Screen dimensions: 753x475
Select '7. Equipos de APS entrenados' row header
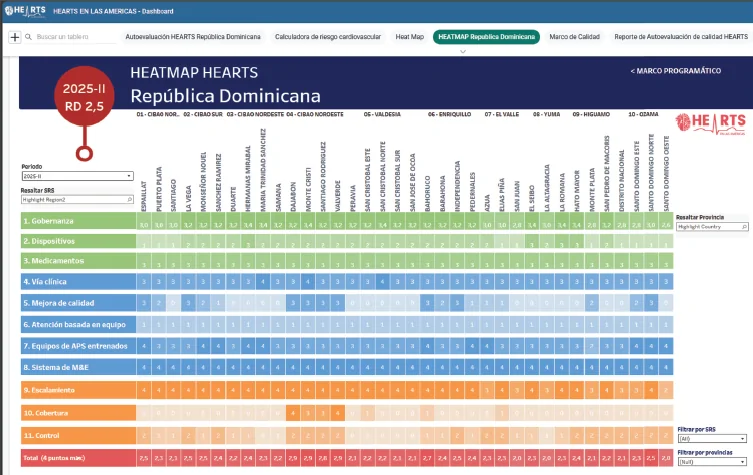(79, 346)
